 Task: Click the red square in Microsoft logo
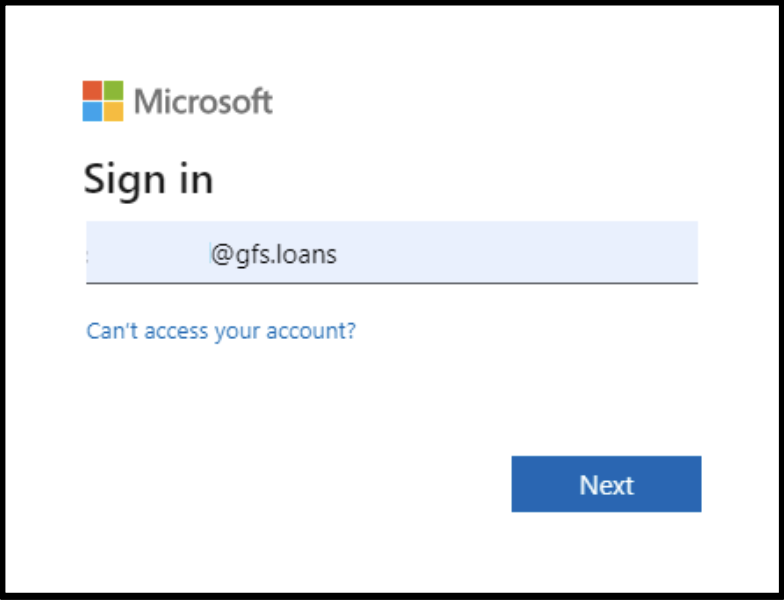(92, 90)
